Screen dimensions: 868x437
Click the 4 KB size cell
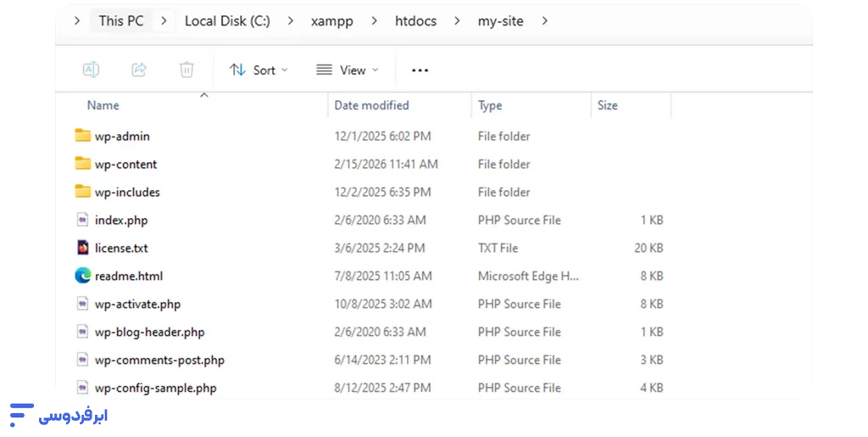652,388
